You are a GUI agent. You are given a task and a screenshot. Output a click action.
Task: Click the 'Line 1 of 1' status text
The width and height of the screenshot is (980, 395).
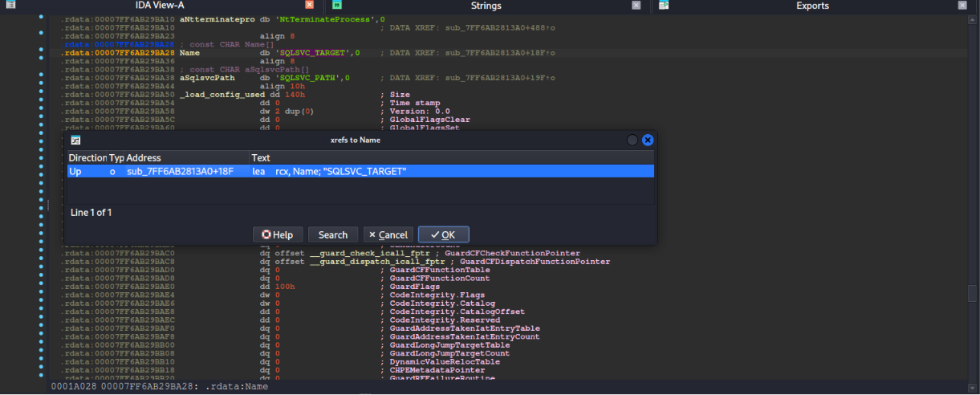tap(91, 213)
